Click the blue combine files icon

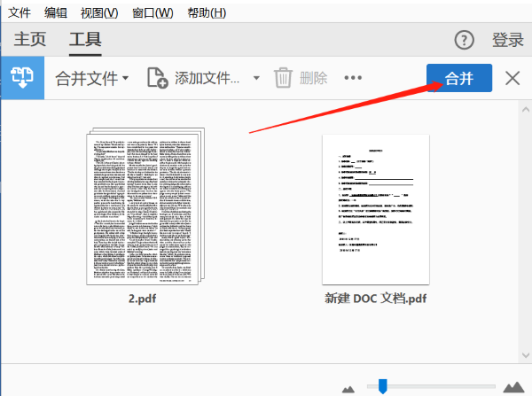pyautogui.click(x=21, y=78)
